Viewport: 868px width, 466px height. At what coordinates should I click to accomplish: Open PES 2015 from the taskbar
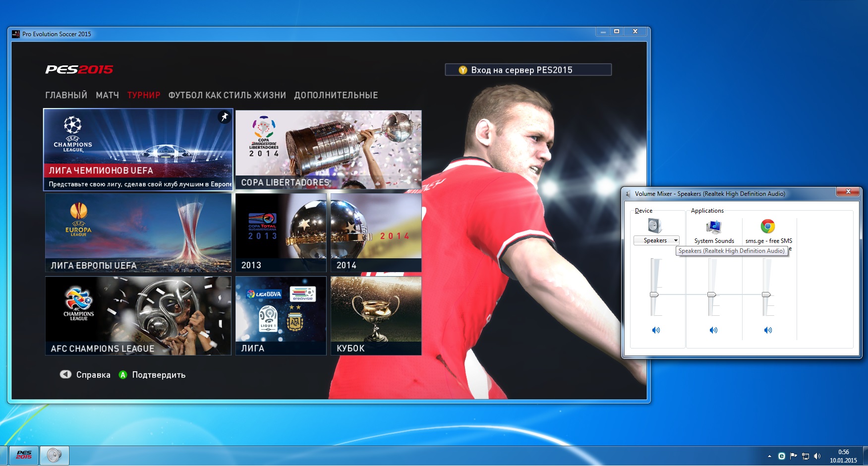(24, 455)
